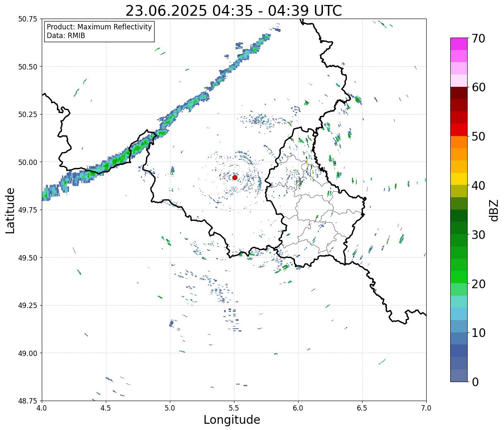Click the longitude tick label '6.5'
The image size is (504, 430).
tap(362, 408)
